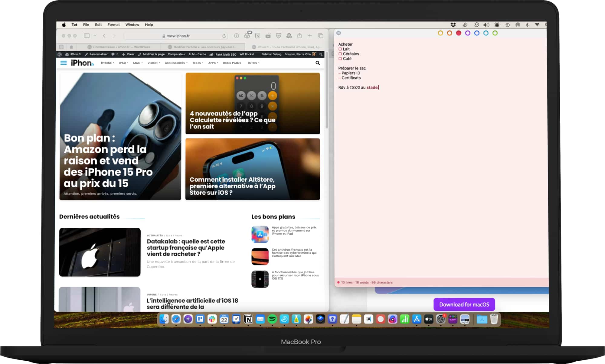Click Modifier la page in admin bar
The height and width of the screenshot is (364, 605).
click(x=151, y=54)
